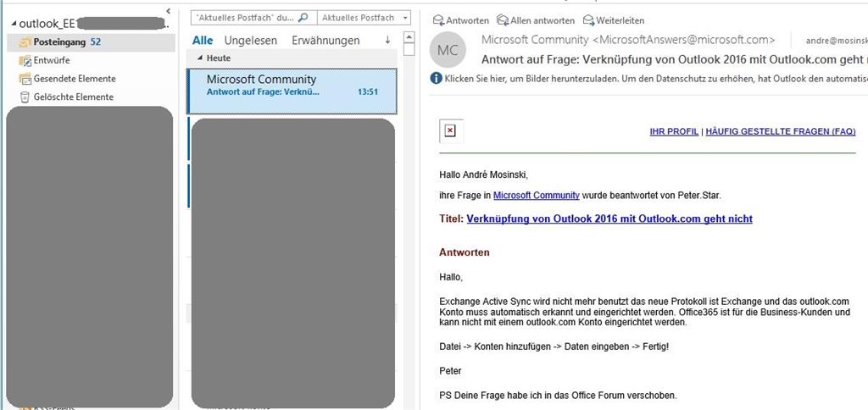This screenshot has height=410, width=868.
Task: Open Verknüpfung von Outlook 2016 title link
Action: coord(609,219)
